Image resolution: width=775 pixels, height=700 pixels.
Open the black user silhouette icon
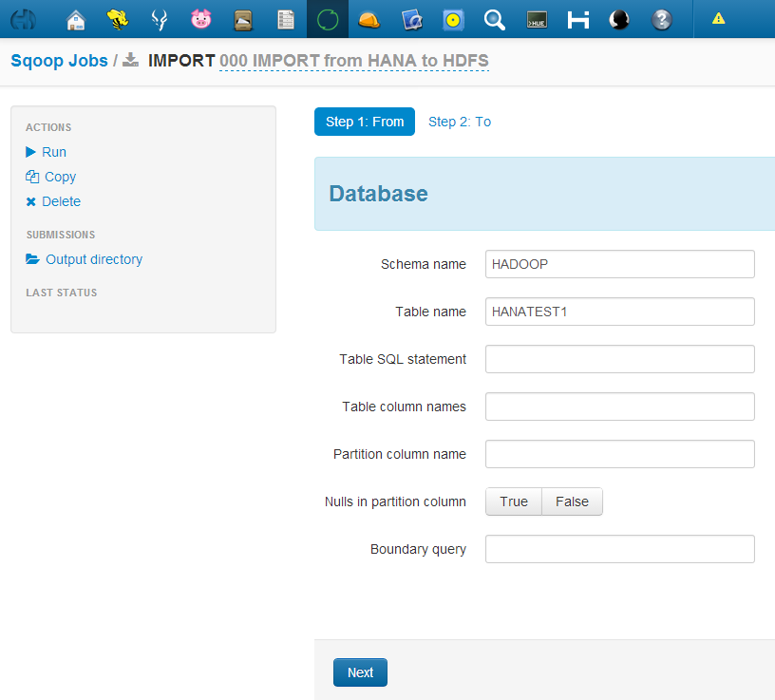(x=619, y=20)
